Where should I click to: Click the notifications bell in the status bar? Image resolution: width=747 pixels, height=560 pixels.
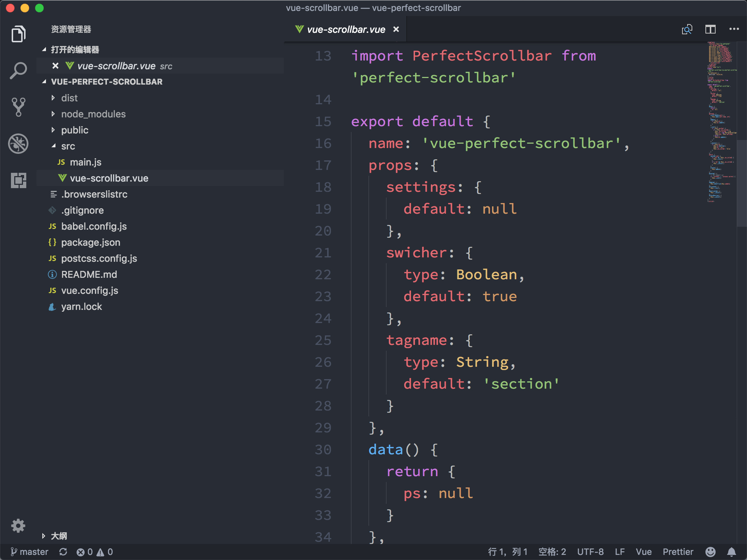pyautogui.click(x=732, y=552)
